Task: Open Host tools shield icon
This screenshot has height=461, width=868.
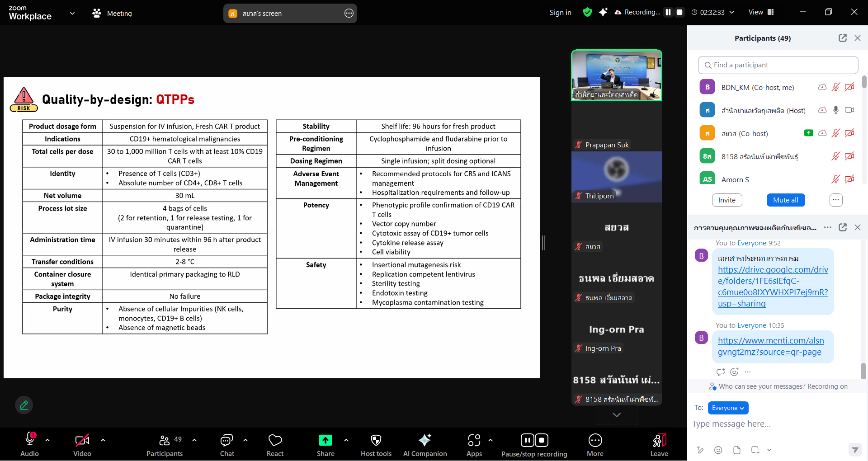Action: [376, 440]
